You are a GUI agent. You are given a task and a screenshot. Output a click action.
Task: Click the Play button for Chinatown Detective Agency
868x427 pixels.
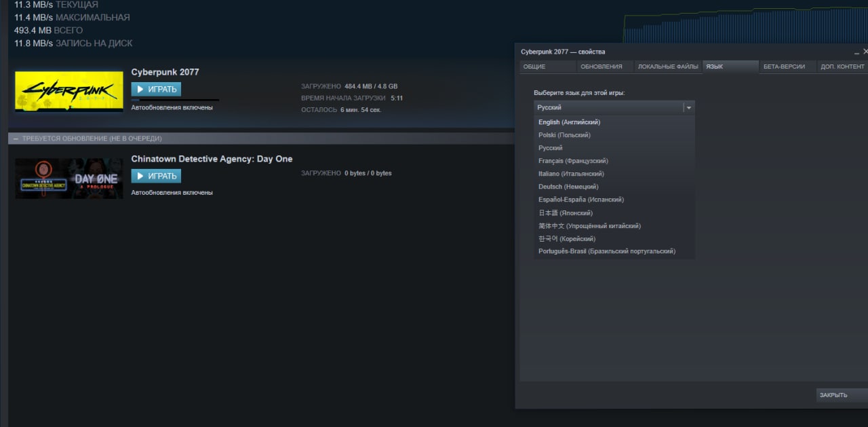(x=156, y=176)
